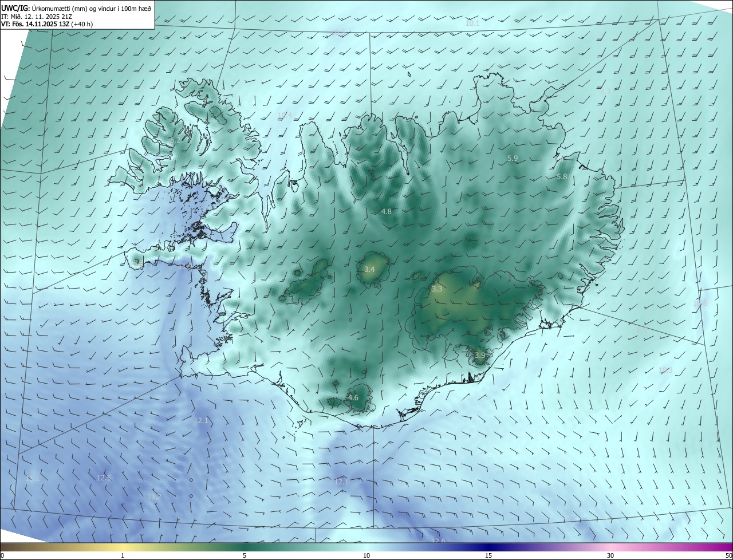Click the 10.4 value label on the map
This screenshot has width=733, height=560.
(x=285, y=116)
